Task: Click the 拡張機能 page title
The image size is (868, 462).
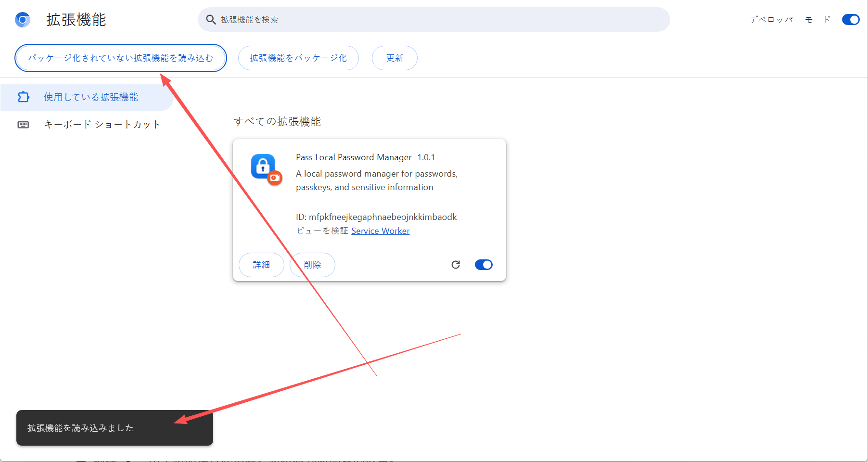Action: tap(76, 20)
